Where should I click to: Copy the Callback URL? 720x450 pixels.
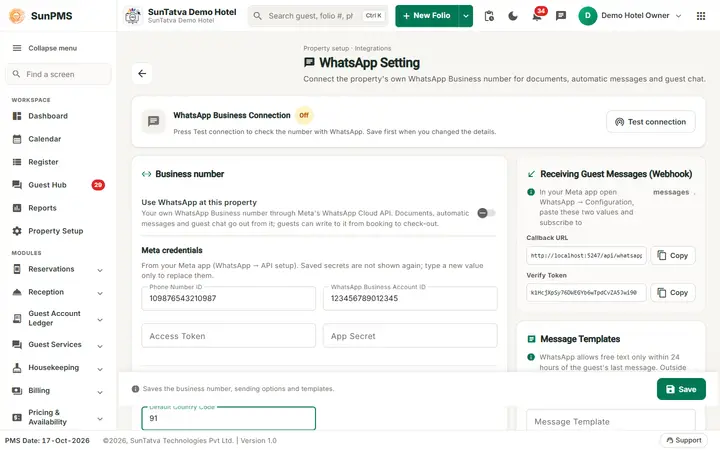(x=673, y=255)
